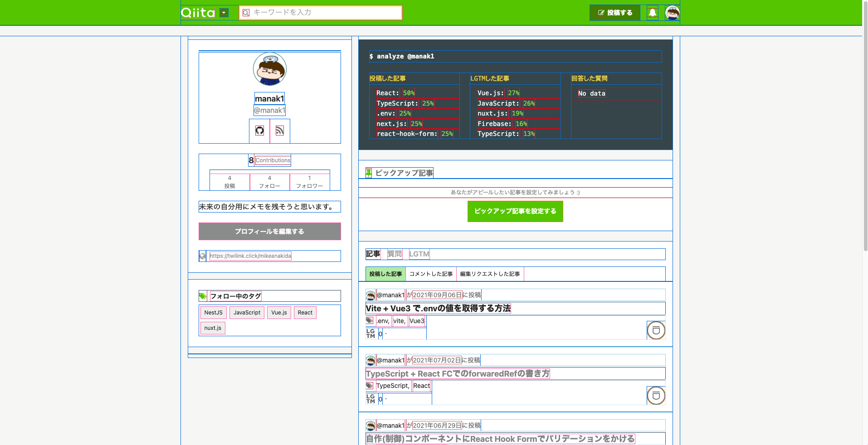Stock the TypeScript forwaredRef article

tap(655, 395)
